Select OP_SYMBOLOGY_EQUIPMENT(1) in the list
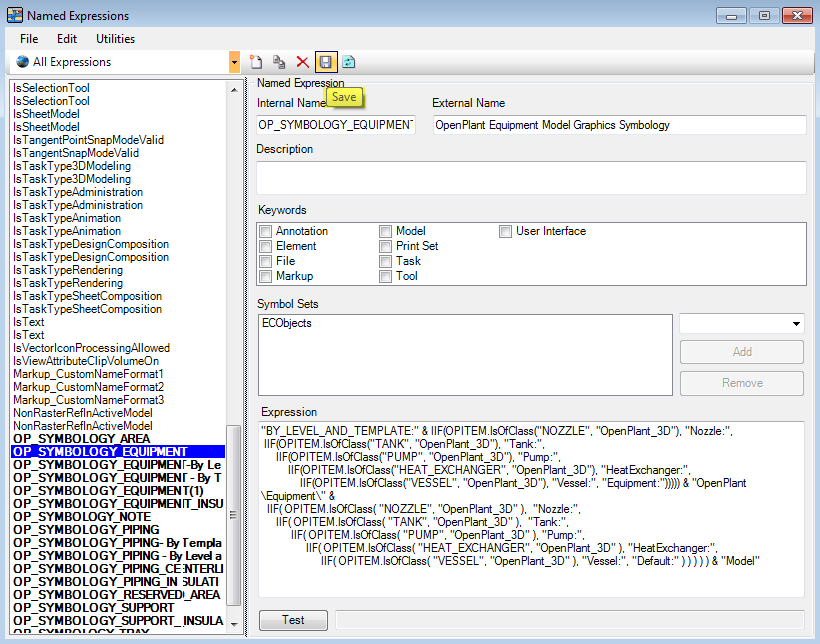Viewport: 820px width, 644px height. (x=108, y=491)
